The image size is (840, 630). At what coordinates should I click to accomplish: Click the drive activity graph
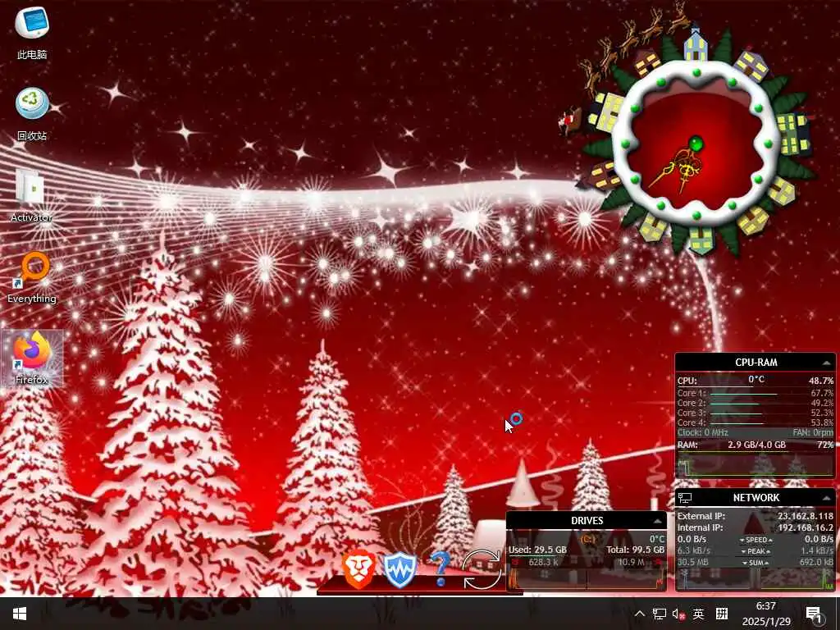pyautogui.click(x=587, y=578)
